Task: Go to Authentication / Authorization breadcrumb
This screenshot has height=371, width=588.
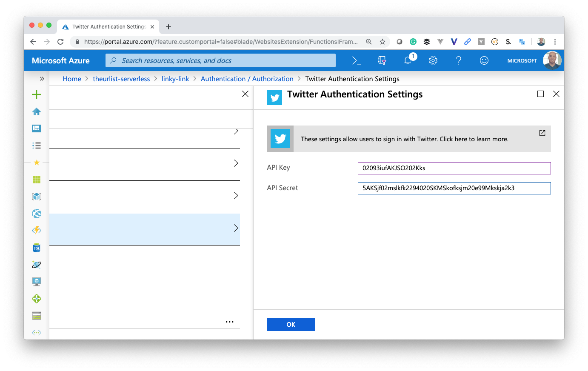Action: pyautogui.click(x=247, y=79)
